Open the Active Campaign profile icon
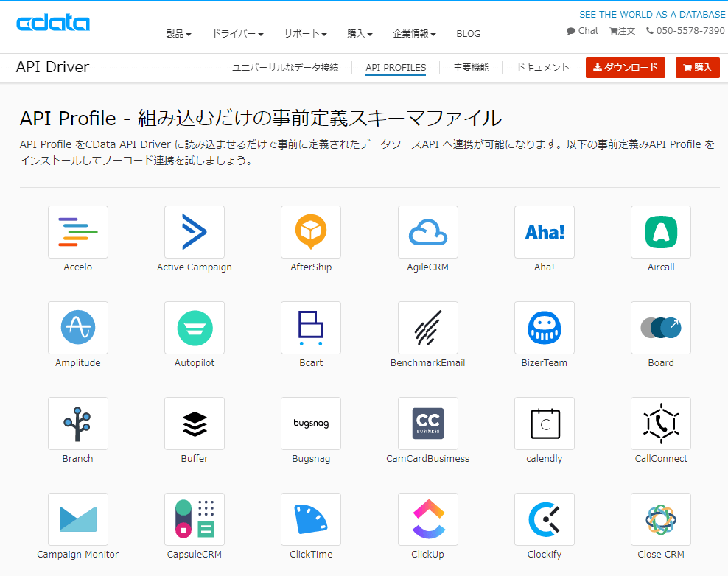The image size is (728, 576). (x=195, y=232)
